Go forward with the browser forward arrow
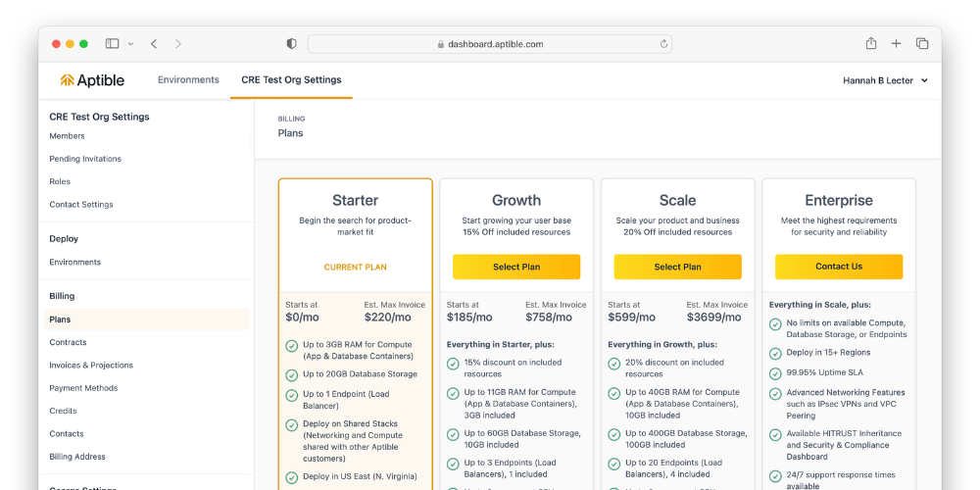 pyautogui.click(x=178, y=44)
